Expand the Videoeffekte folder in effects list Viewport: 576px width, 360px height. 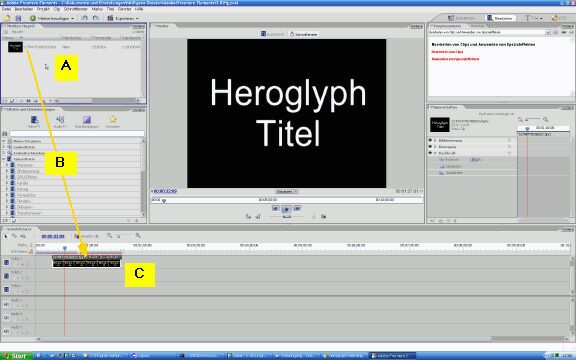coord(4,159)
